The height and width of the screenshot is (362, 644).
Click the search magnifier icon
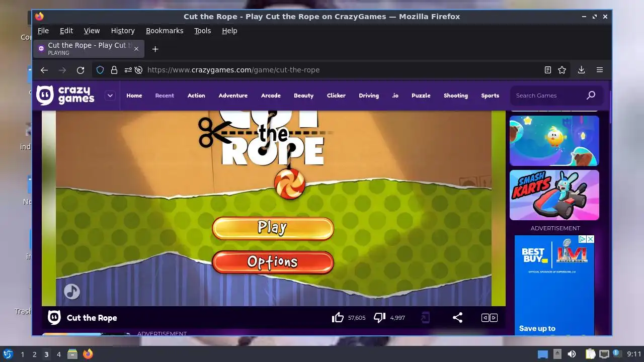pyautogui.click(x=591, y=95)
